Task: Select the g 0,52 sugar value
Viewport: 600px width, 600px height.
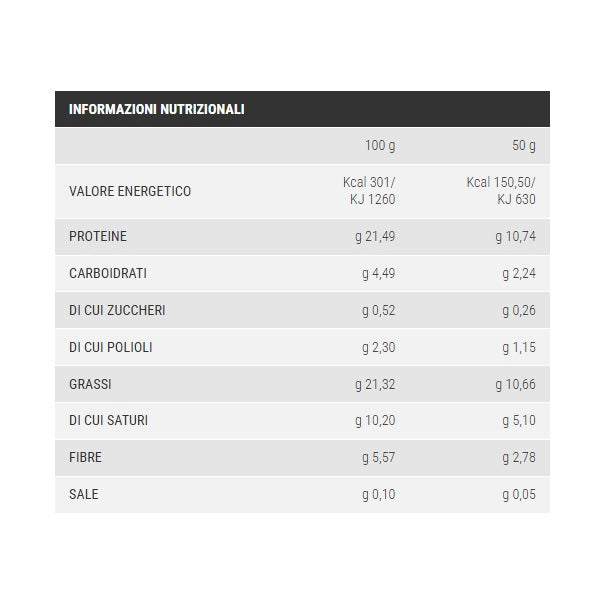Action: point(379,310)
